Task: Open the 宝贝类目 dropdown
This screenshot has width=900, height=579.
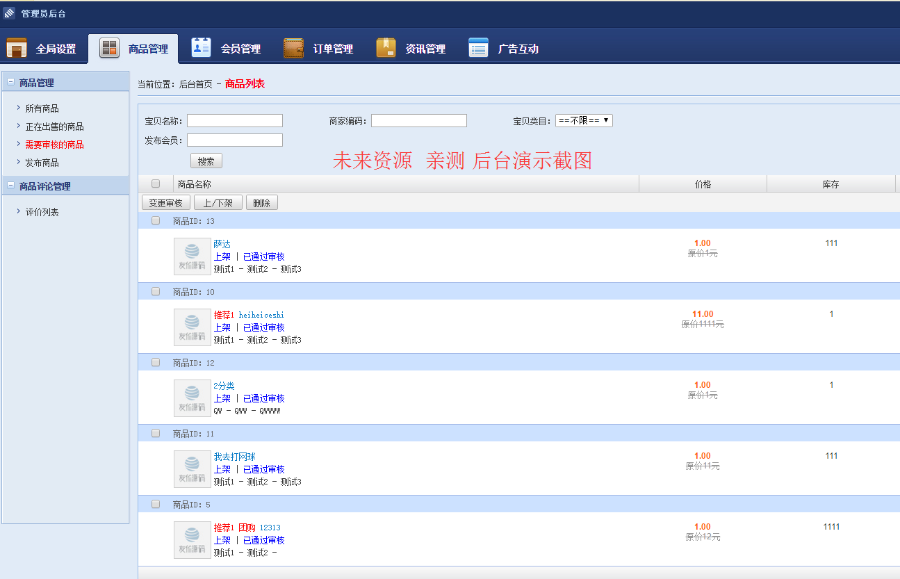Action: pyautogui.click(x=583, y=120)
